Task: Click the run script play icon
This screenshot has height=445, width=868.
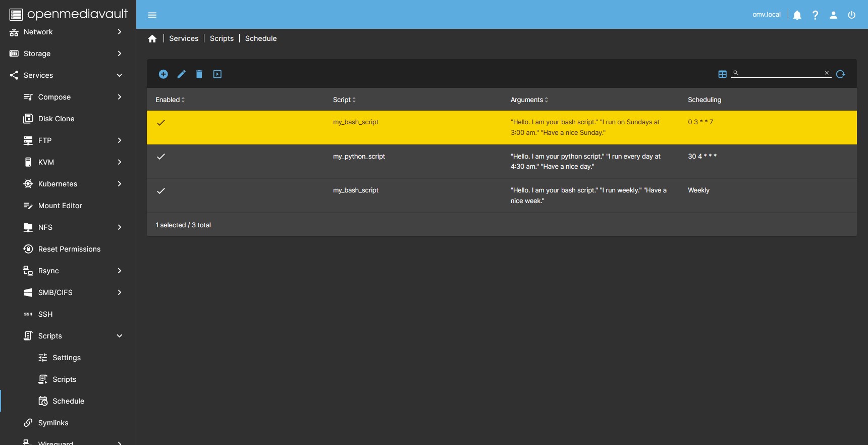Action: point(218,74)
